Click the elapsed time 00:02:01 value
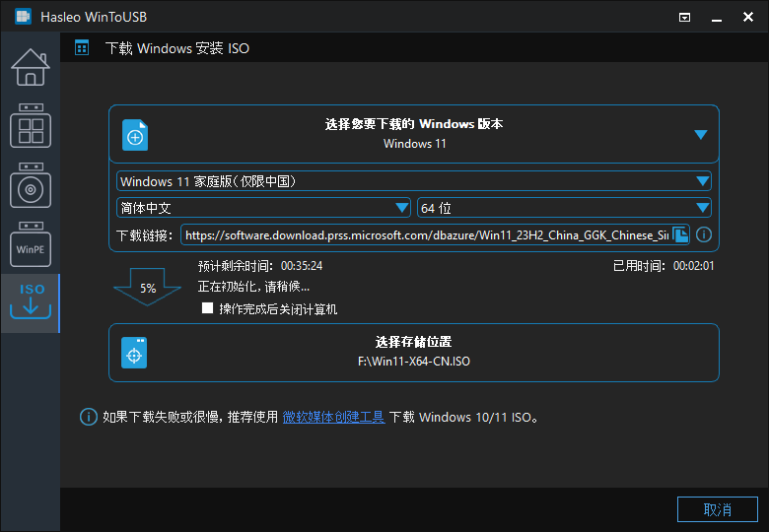 coord(693,266)
